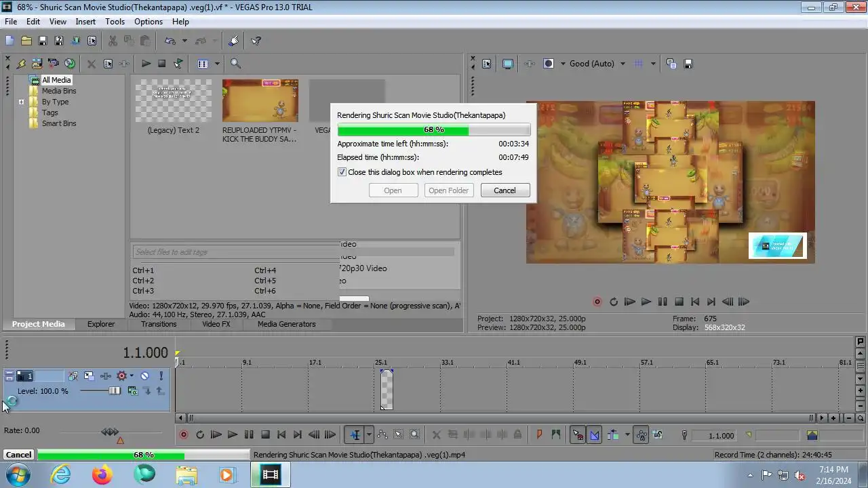Image resolution: width=868 pixels, height=488 pixels.
Task: Toggle Bypass Motion Blur on track 1
Action: [73, 375]
